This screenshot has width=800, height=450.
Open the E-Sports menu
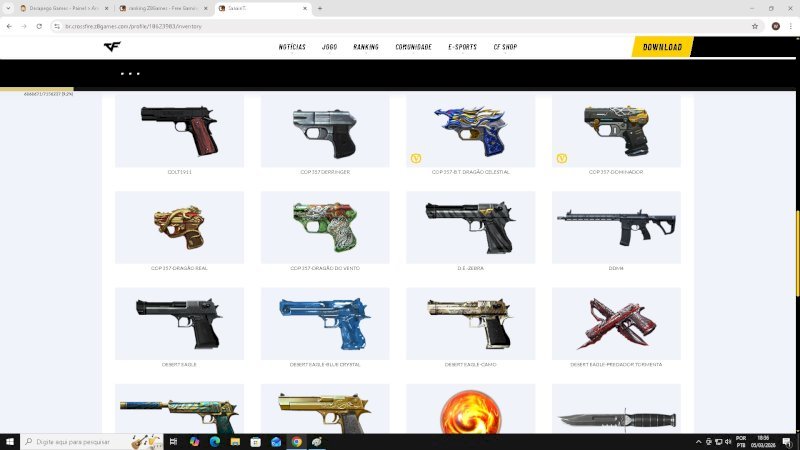pyautogui.click(x=462, y=47)
